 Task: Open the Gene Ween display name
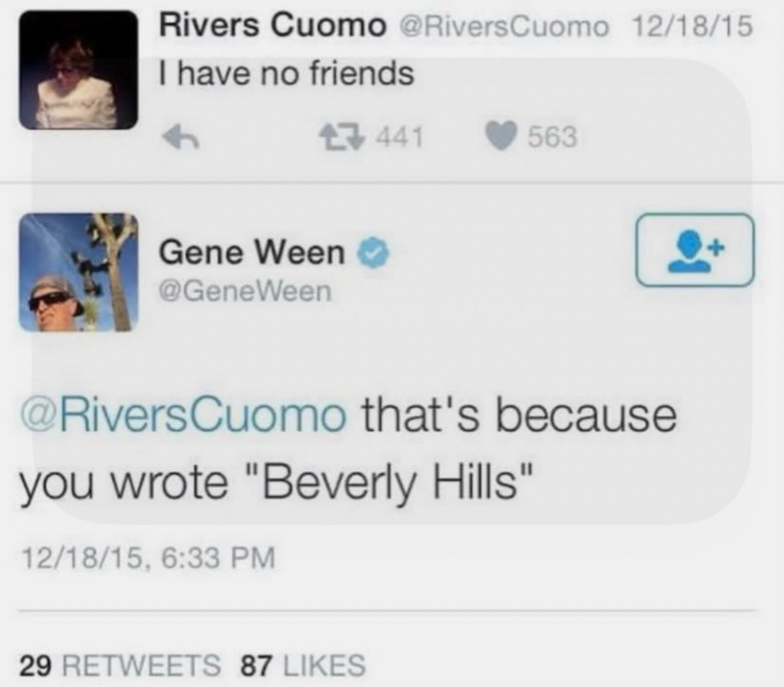coord(252,253)
